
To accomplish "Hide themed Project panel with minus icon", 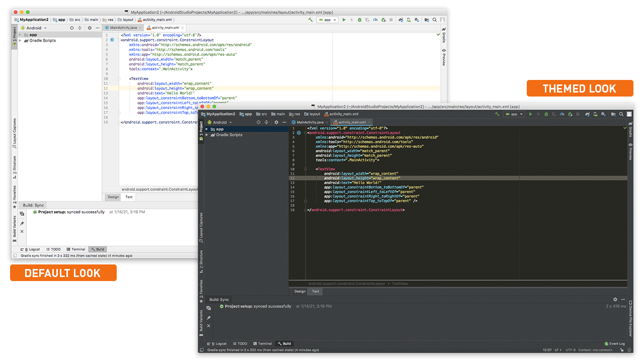I will point(284,122).
